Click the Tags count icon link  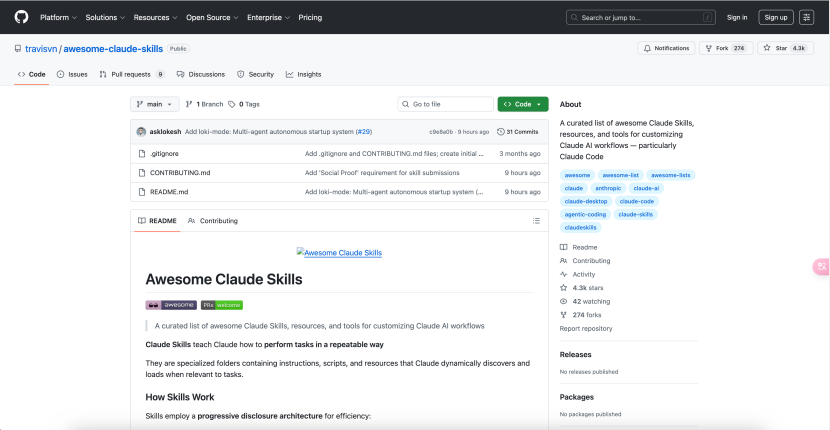[243, 104]
